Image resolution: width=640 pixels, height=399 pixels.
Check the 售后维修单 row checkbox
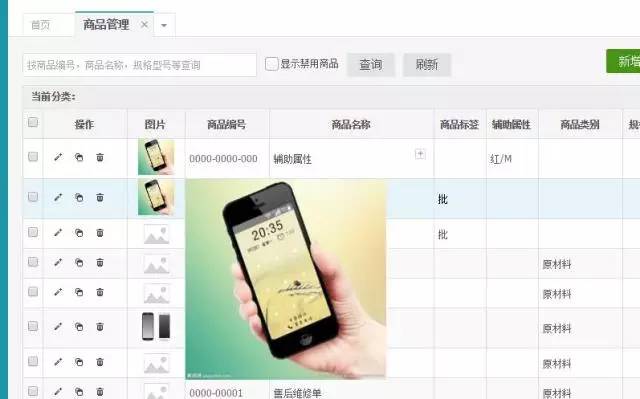(33, 391)
